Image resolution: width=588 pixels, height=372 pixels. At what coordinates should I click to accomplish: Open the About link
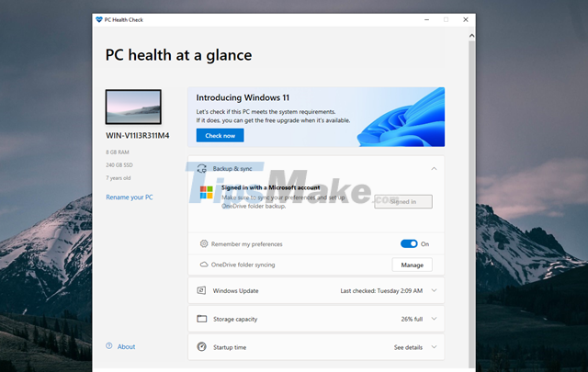click(127, 347)
